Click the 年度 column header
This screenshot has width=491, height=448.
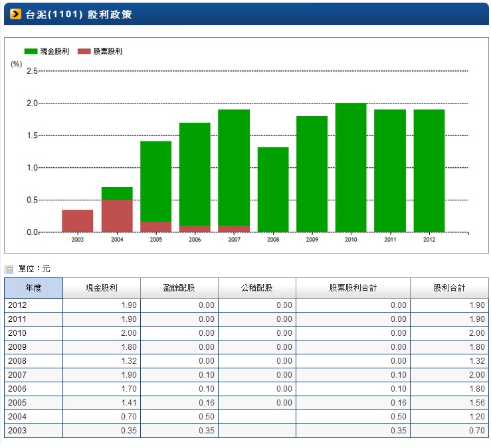[33, 288]
